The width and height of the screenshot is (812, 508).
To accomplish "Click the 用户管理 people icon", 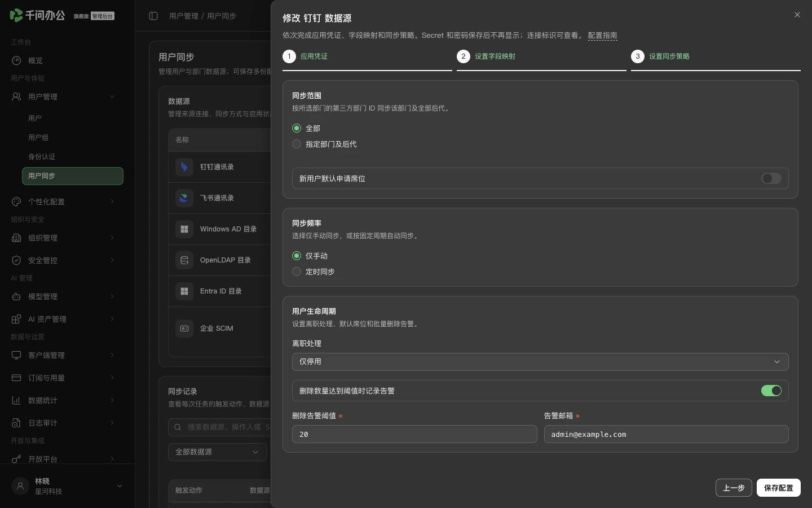I will click(16, 97).
